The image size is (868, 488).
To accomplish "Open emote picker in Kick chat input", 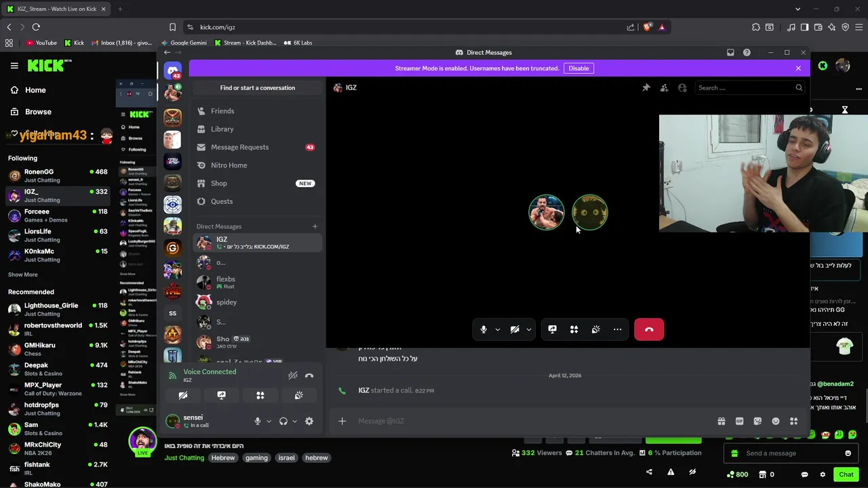I will click(x=848, y=453).
